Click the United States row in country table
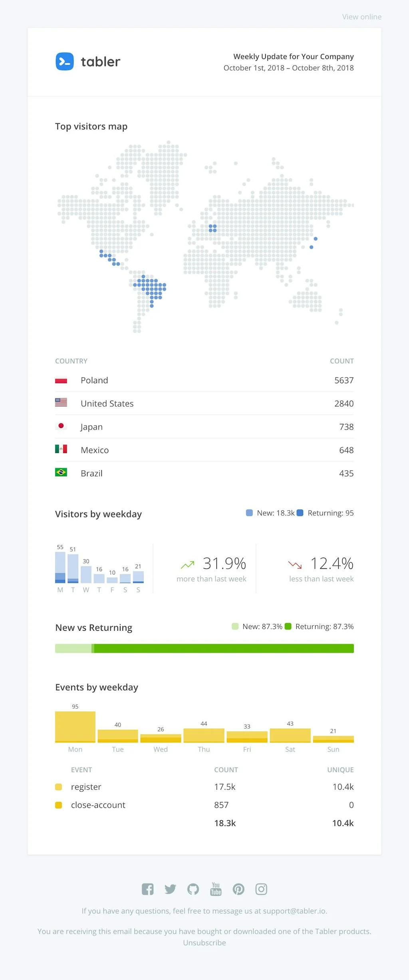 click(204, 404)
